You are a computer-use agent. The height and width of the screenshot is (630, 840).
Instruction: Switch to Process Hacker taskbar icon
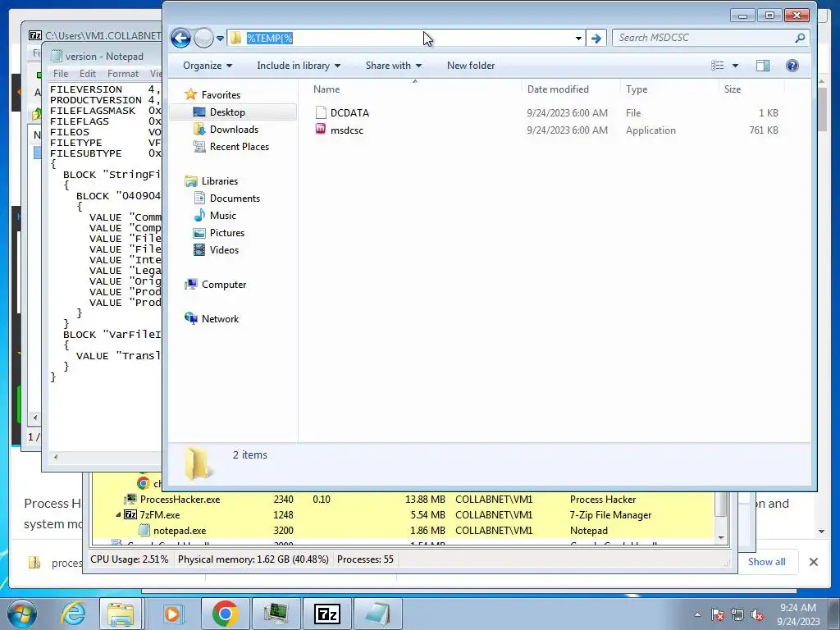(x=276, y=614)
